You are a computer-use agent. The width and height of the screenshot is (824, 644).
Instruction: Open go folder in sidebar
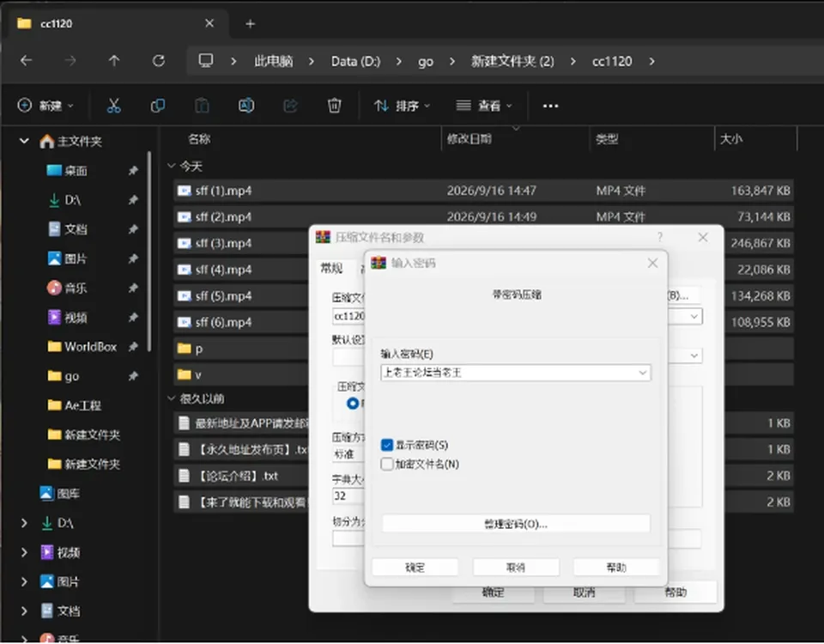tap(71, 376)
